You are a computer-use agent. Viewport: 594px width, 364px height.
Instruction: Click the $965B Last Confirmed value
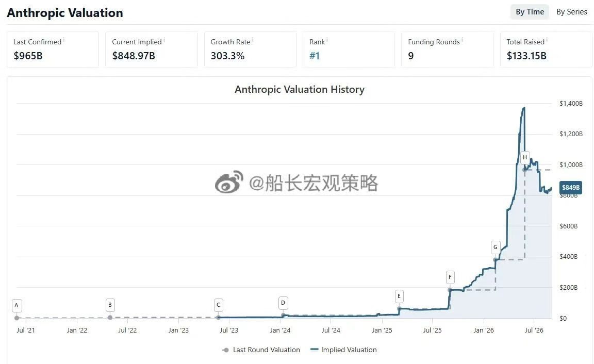pos(28,56)
